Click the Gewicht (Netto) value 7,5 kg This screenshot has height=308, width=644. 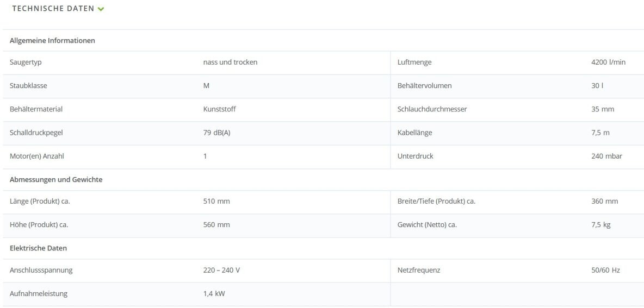coord(600,224)
